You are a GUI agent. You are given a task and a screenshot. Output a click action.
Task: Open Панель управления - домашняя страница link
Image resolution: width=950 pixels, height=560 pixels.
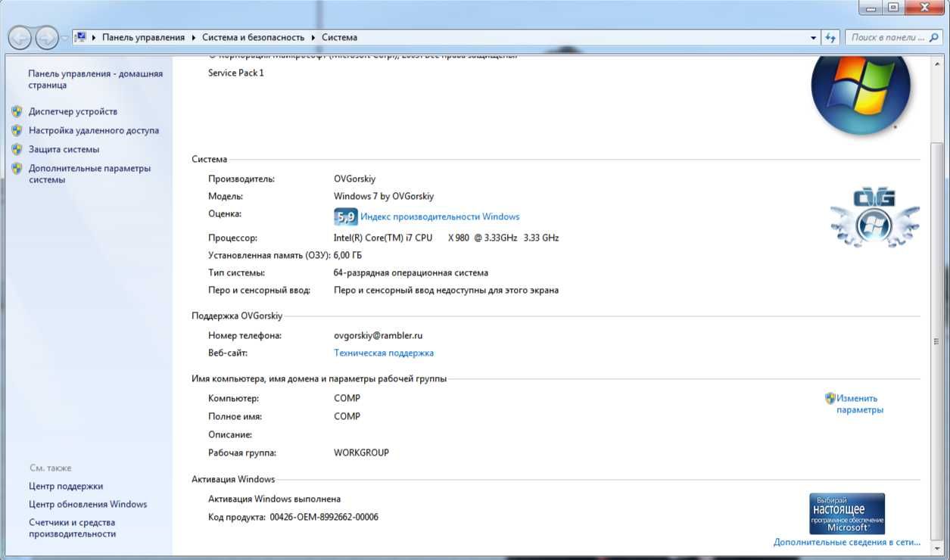pyautogui.click(x=95, y=79)
